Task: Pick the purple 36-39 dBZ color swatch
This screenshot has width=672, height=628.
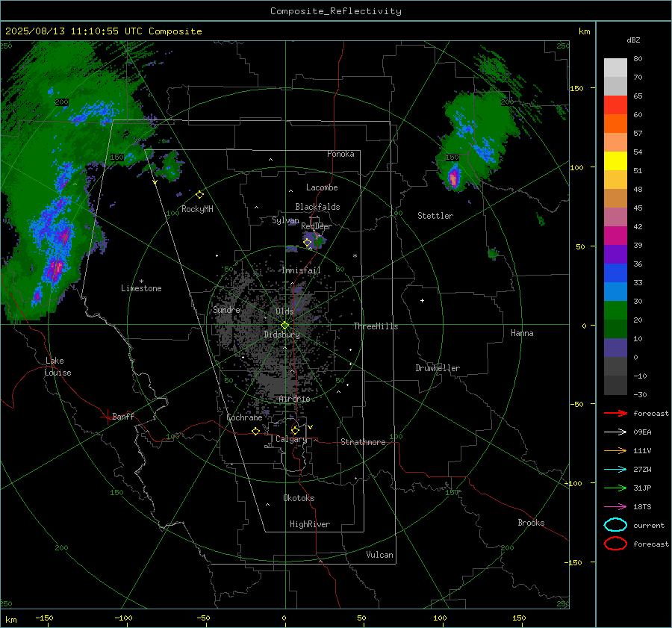Action: click(615, 254)
